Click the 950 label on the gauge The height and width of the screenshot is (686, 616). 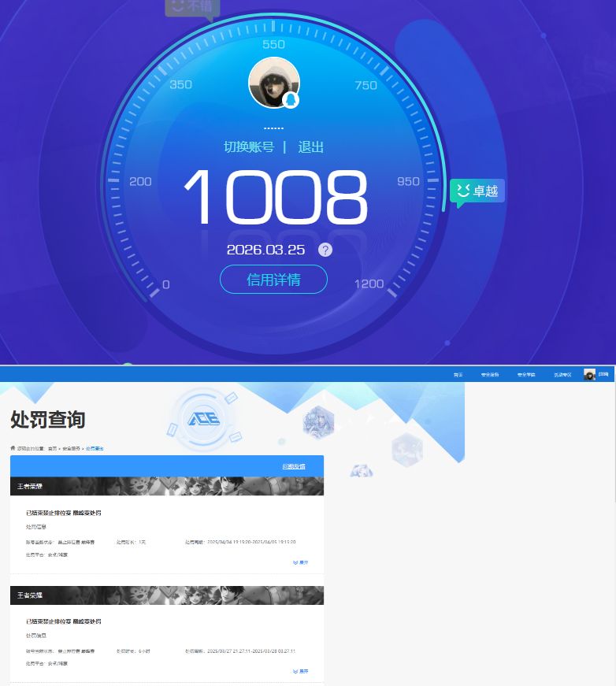point(408,181)
